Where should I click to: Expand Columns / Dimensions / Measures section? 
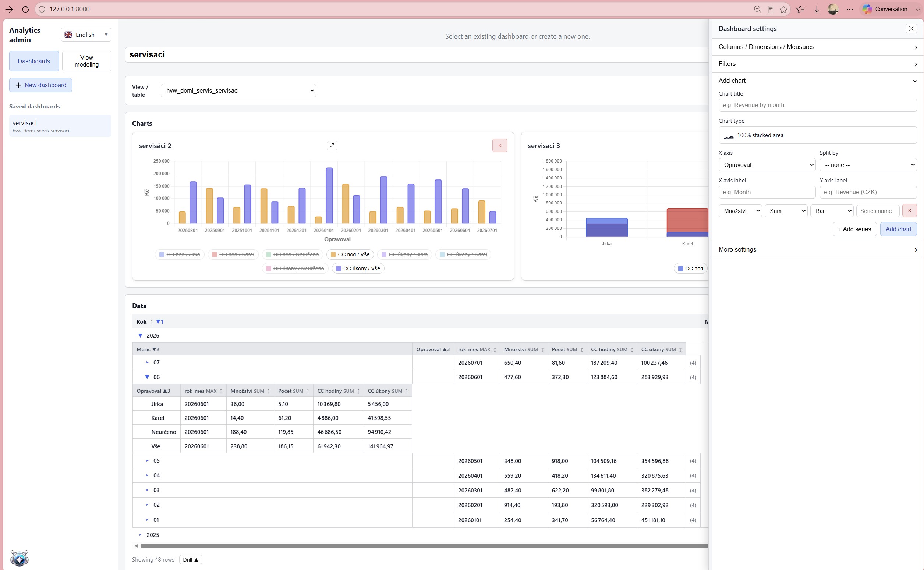pyautogui.click(x=817, y=47)
